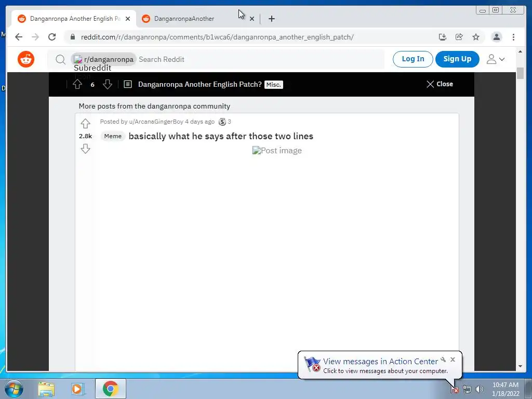Launch Windows Media Player from taskbar
This screenshot has width=532, height=399.
(x=77, y=389)
